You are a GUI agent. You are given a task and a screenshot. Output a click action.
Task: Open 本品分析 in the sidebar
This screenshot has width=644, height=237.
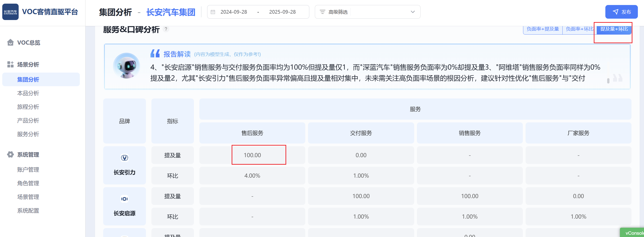click(28, 93)
